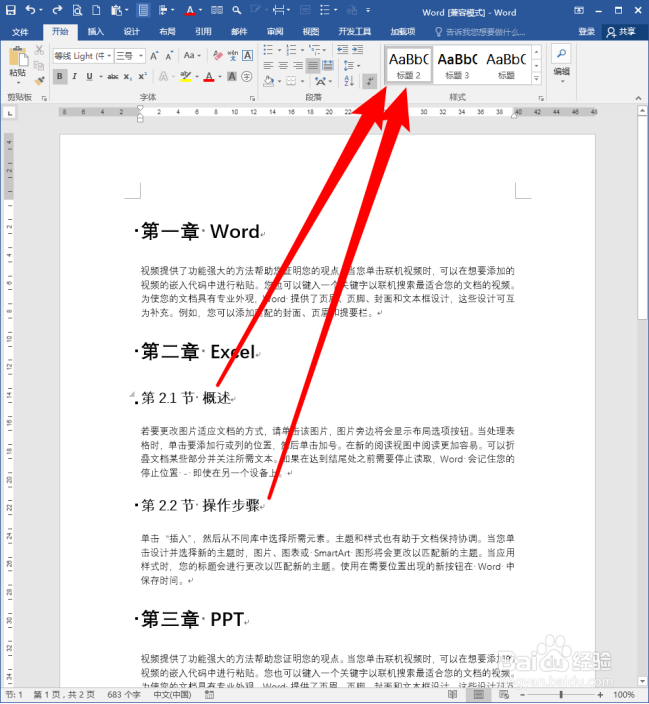Switch to the 引用 (References) tab

coord(203,31)
